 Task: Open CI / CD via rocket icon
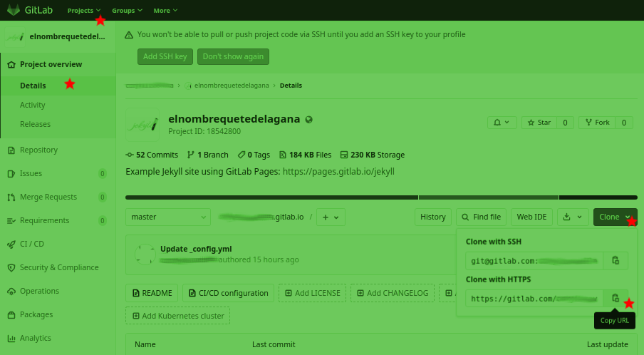point(11,244)
